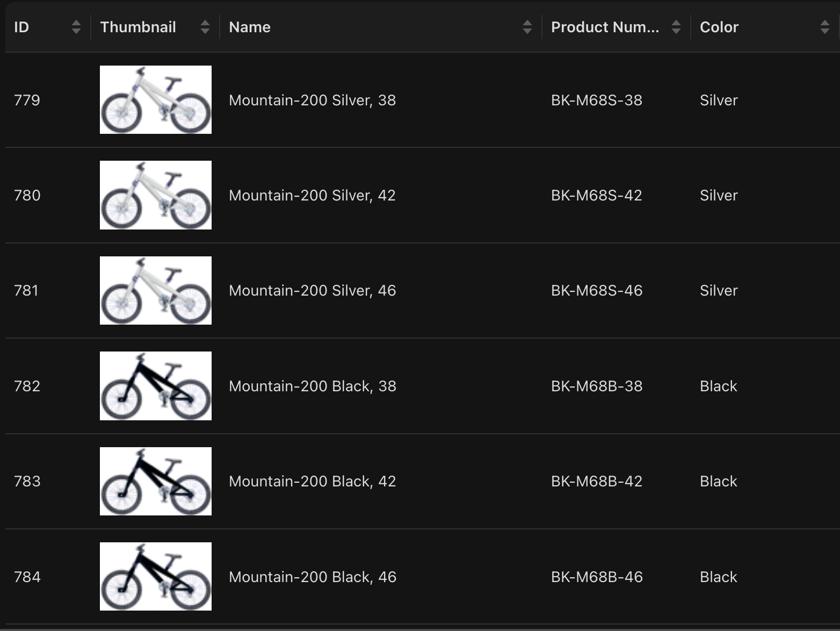Click thumbnail of Mountain-200 Black, 42
Viewport: 840px width, 631px height.
[x=156, y=481]
